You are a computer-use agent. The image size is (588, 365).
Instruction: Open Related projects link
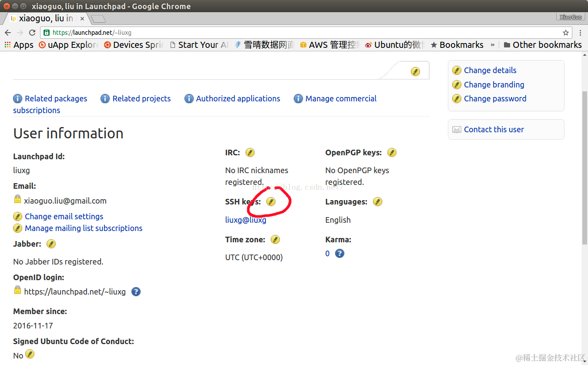point(141,99)
